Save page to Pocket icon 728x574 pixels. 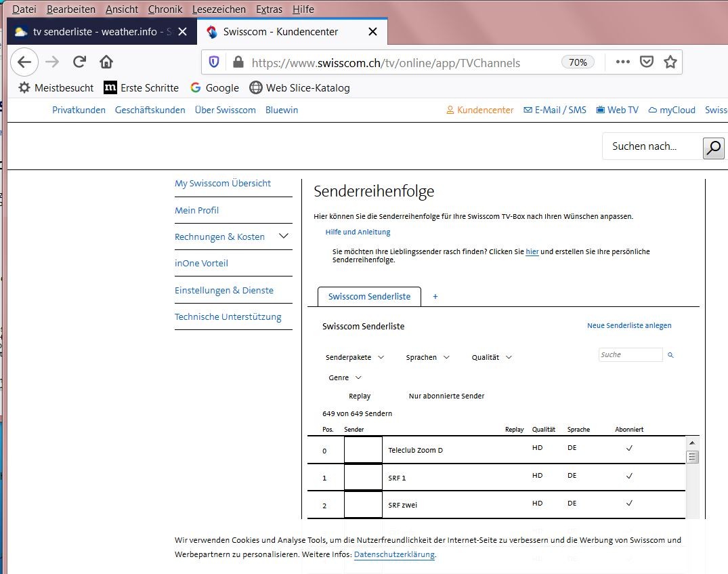(x=647, y=62)
